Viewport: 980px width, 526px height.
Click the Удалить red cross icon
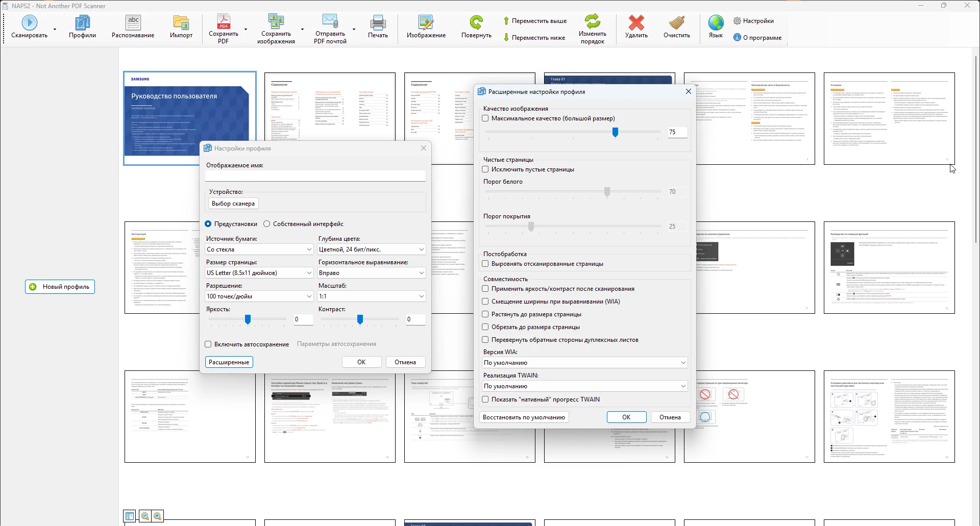click(636, 22)
